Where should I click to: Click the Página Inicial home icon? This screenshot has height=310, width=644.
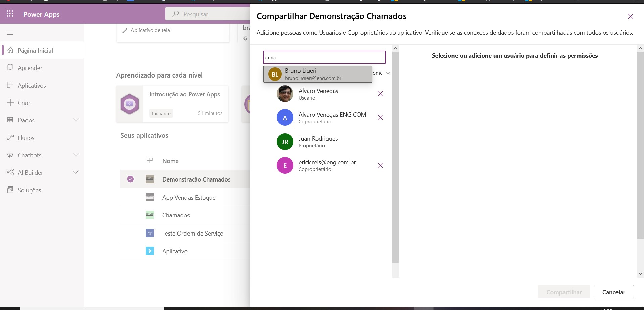pyautogui.click(x=10, y=50)
